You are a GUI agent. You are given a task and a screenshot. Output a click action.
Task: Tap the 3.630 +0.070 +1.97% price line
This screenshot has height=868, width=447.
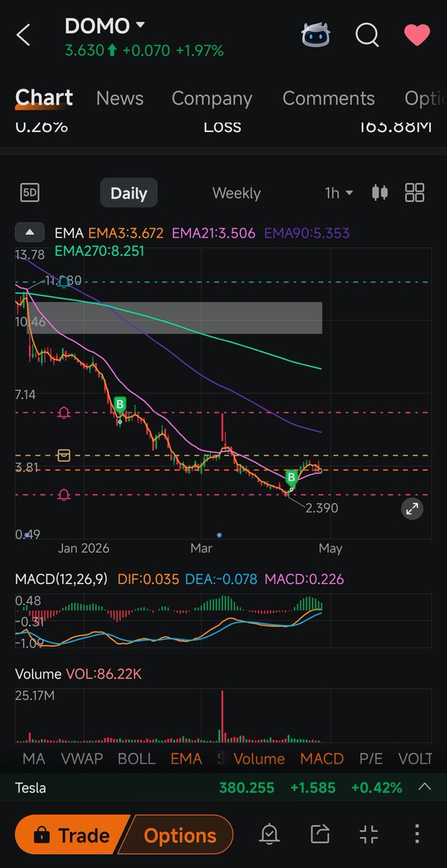click(144, 51)
